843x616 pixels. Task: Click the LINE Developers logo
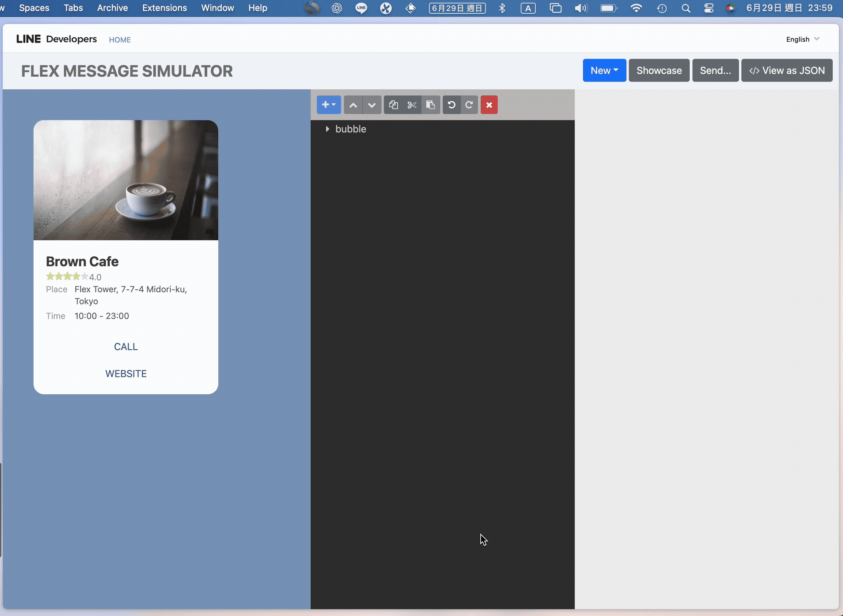[56, 39]
